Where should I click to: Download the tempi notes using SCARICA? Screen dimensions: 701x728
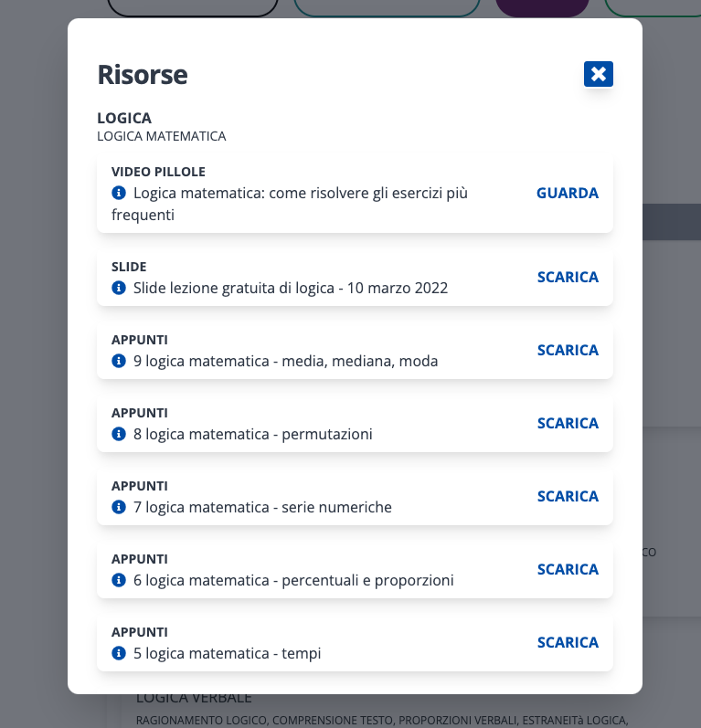tap(568, 643)
